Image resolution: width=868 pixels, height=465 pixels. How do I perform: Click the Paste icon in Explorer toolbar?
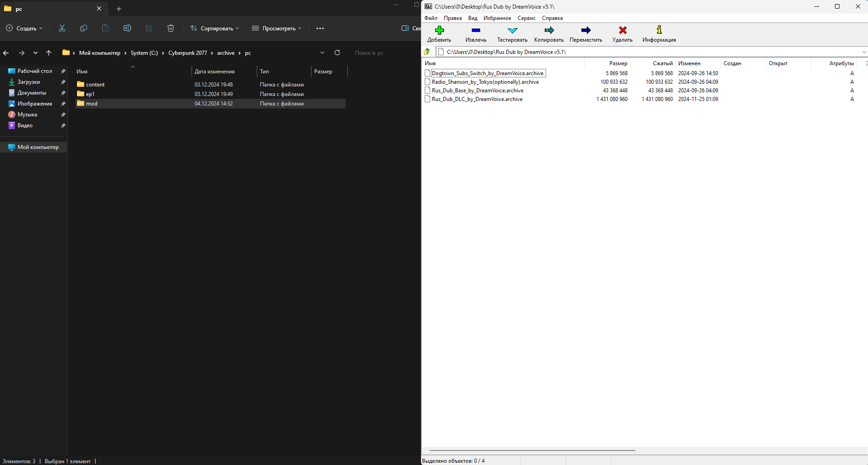pyautogui.click(x=106, y=28)
